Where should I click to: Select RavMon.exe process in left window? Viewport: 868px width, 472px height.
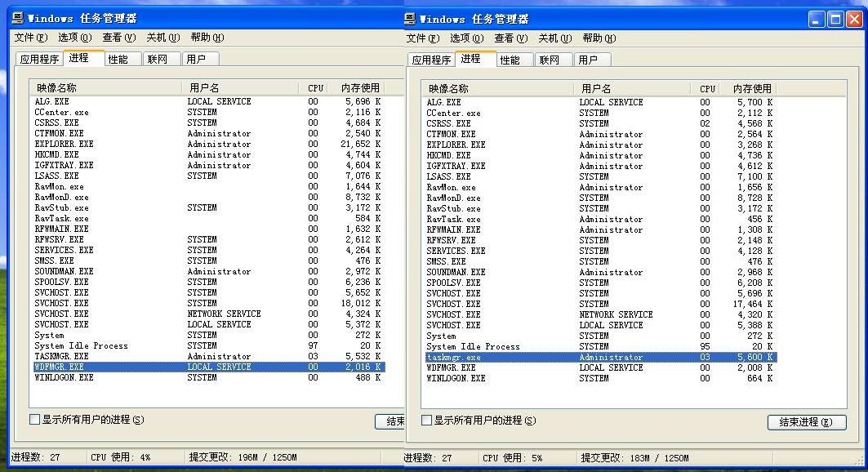[x=208, y=186]
